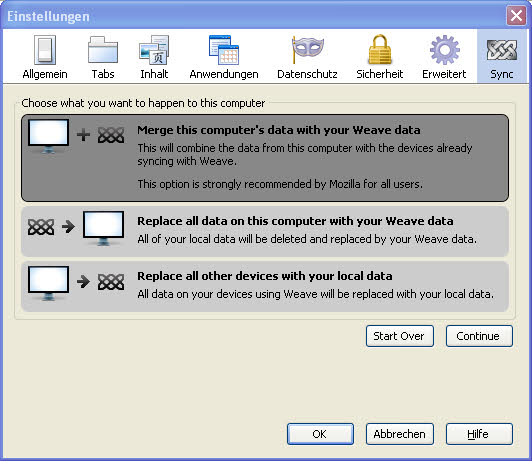Click the Continue button
532x461 pixels.
pos(479,336)
